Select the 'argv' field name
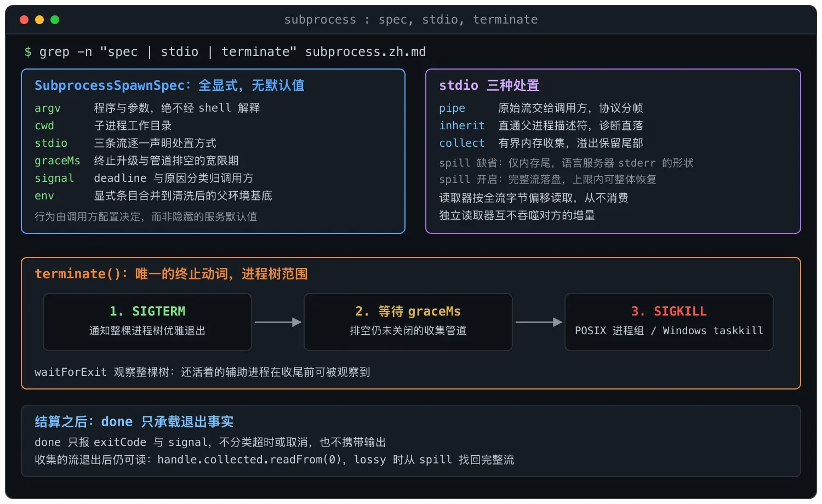Screen dimensions: 822x504 tap(48, 108)
